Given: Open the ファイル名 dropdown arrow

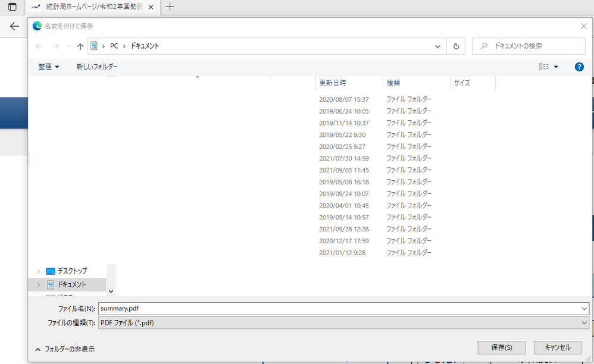Looking at the screenshot, I should click(584, 309).
